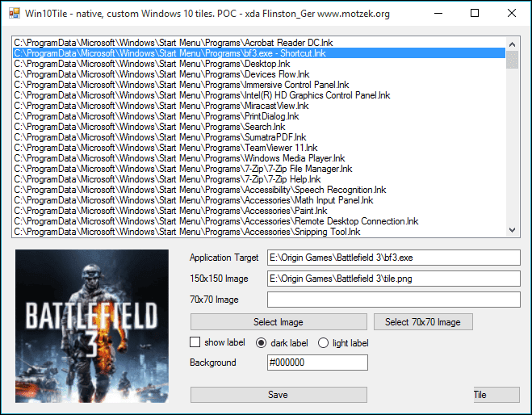Toggle the show label checkbox

(x=195, y=342)
